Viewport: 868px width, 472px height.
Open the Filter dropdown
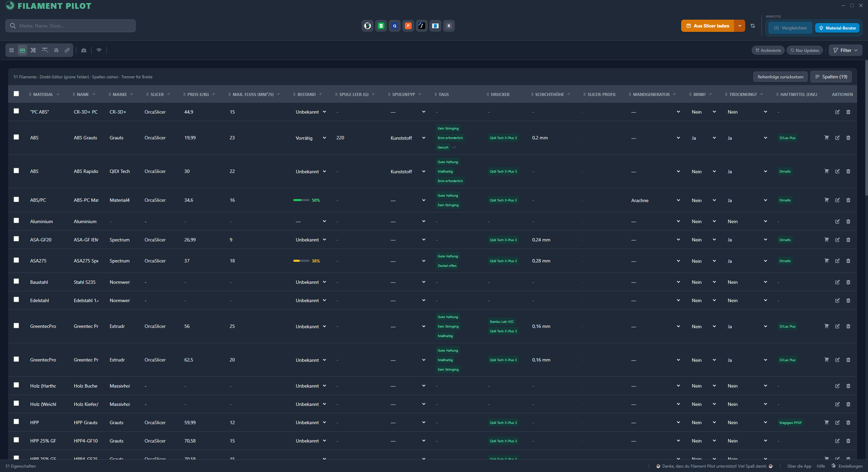click(x=846, y=50)
